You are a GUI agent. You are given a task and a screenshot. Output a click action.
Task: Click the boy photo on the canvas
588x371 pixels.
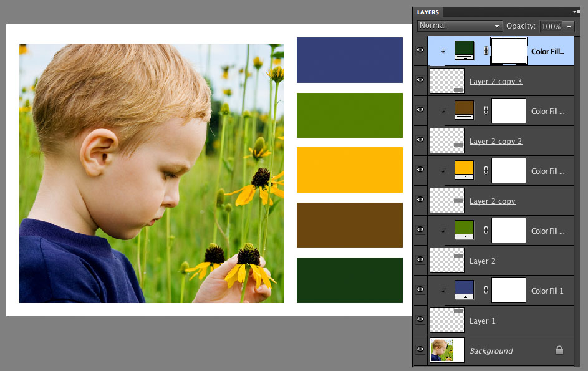[152, 173]
